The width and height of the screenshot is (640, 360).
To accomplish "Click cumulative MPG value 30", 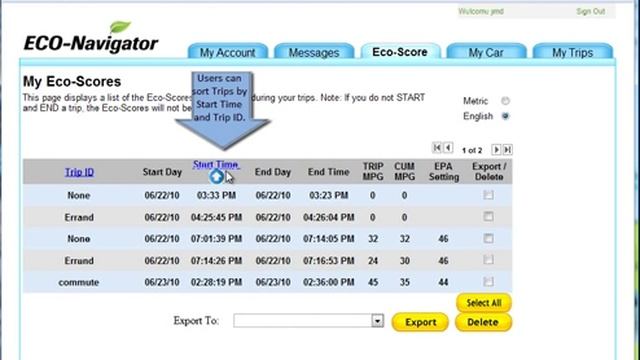I will [x=404, y=260].
